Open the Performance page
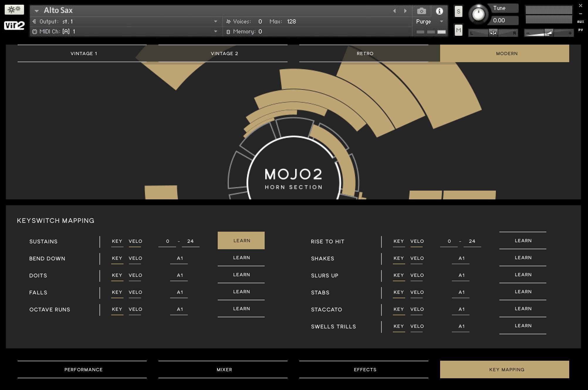Viewport: 588px width, 390px height. click(82, 369)
